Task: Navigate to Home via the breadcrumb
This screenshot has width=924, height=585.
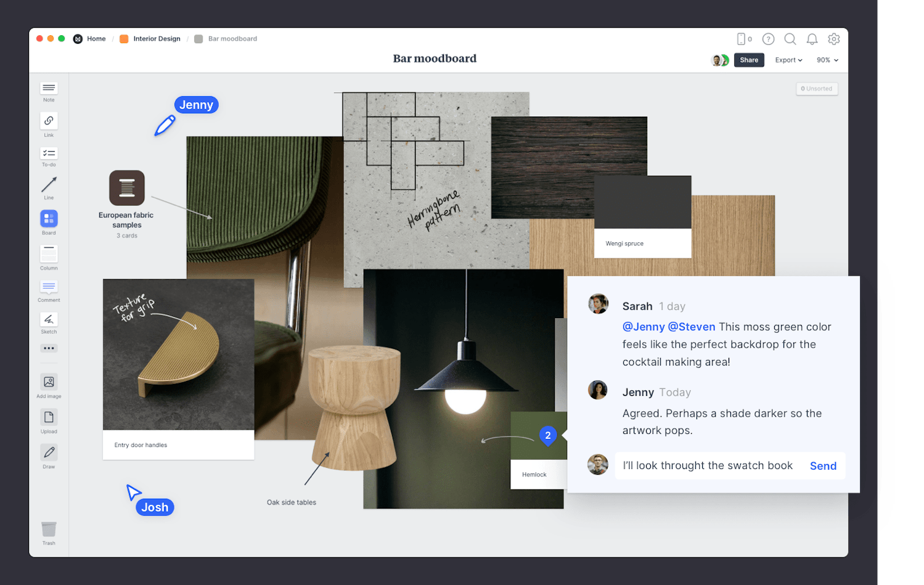Action: click(x=96, y=38)
